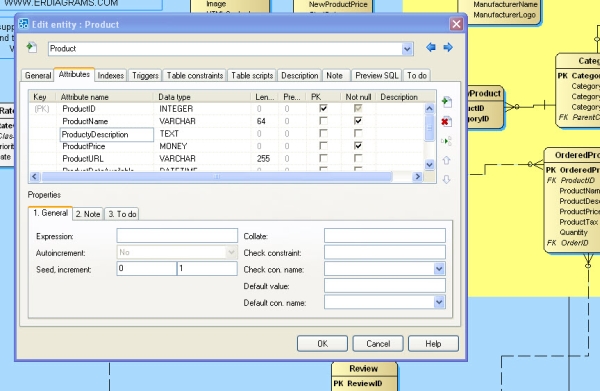Go to previous entity with left arrow
Viewport: 600px width, 391px height.
click(x=431, y=47)
